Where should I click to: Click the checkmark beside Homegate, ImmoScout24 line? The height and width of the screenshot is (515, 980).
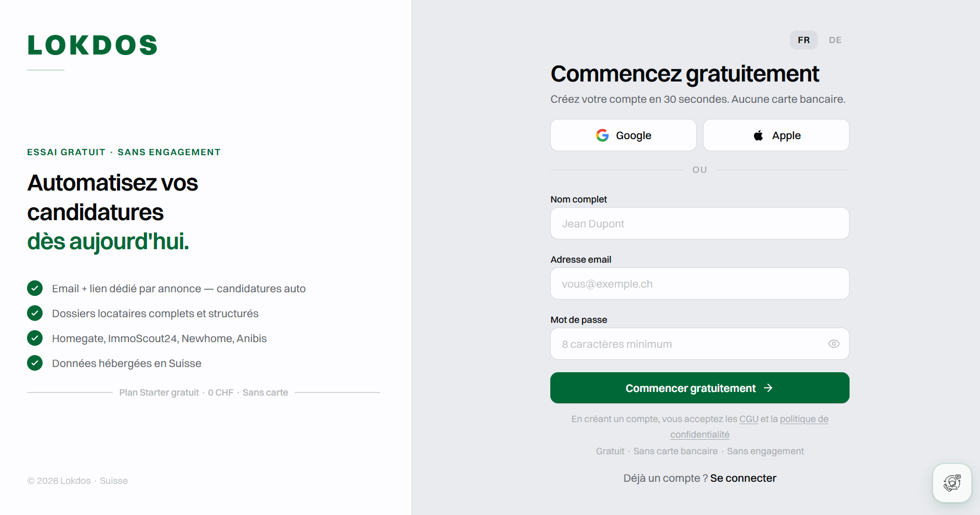[35, 338]
